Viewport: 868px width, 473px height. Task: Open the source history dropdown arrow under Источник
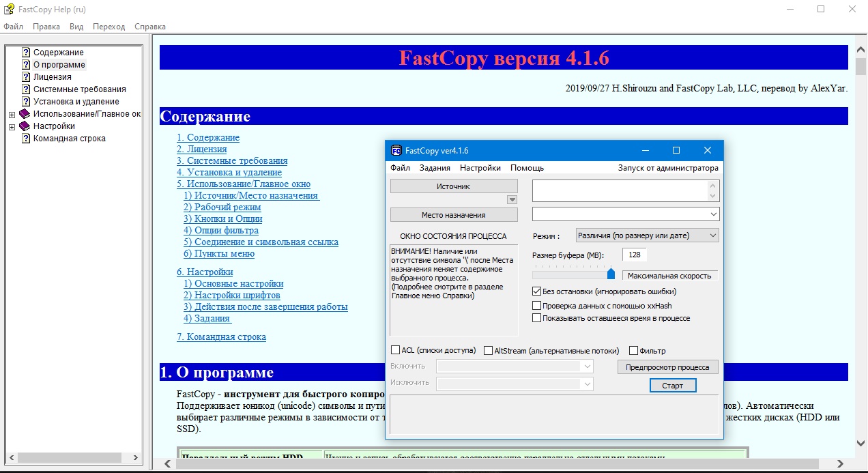coord(512,199)
